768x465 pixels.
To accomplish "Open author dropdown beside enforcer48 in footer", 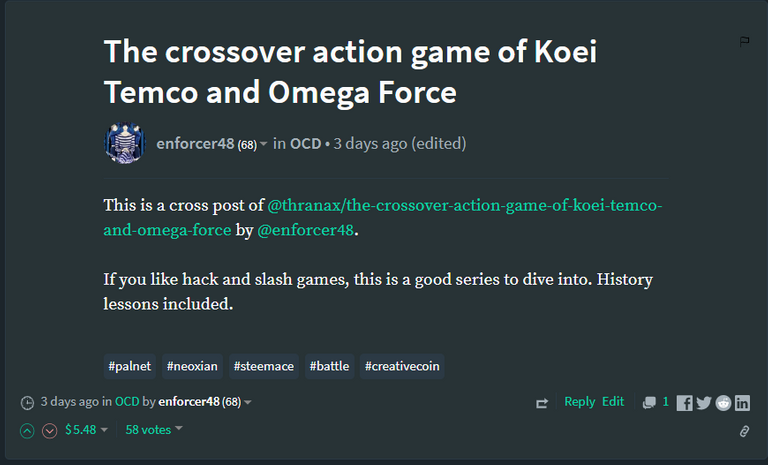I will (247, 402).
